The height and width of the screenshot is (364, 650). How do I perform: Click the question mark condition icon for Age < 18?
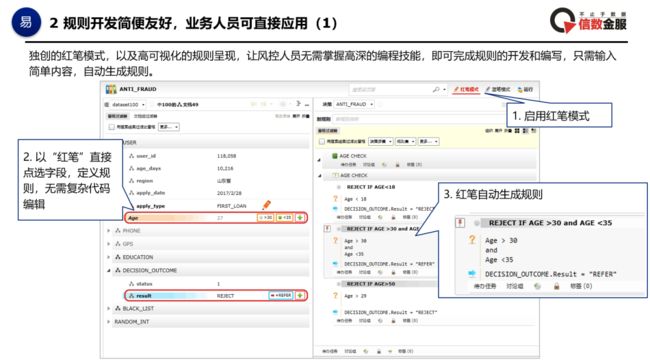(x=335, y=199)
